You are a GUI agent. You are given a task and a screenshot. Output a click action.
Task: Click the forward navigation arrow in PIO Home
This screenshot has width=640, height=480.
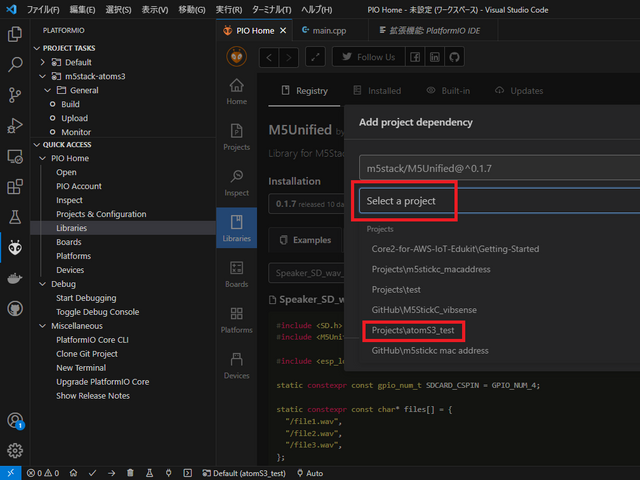pyautogui.click(x=289, y=57)
